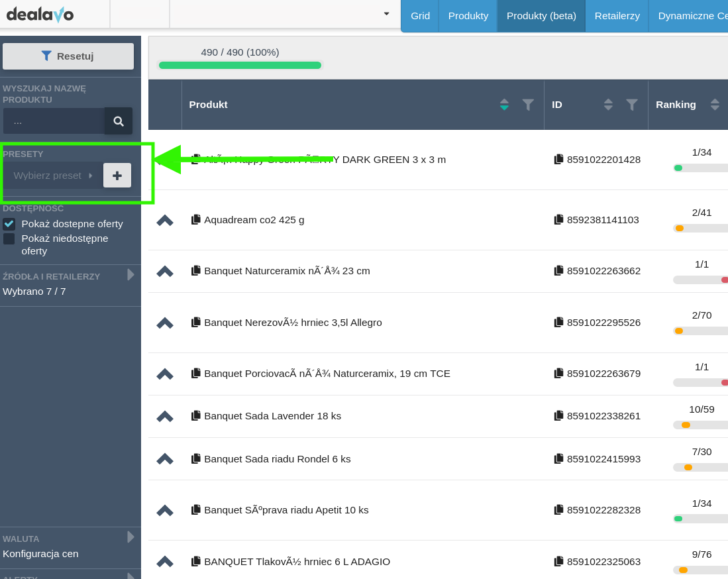Copy ID icon for 8591022263679
Screen dimensions: 728x579
tap(558, 374)
